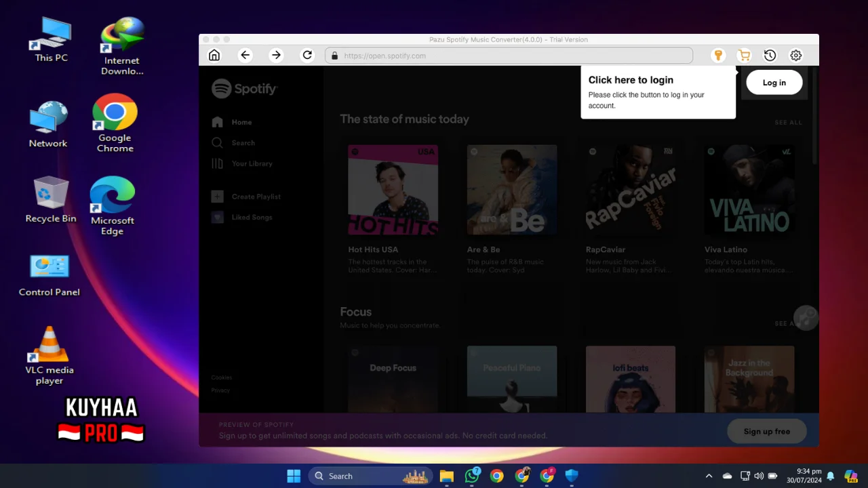Open the RapCaviar playlist cover
Image resolution: width=868 pixels, height=488 pixels.
coord(631,190)
